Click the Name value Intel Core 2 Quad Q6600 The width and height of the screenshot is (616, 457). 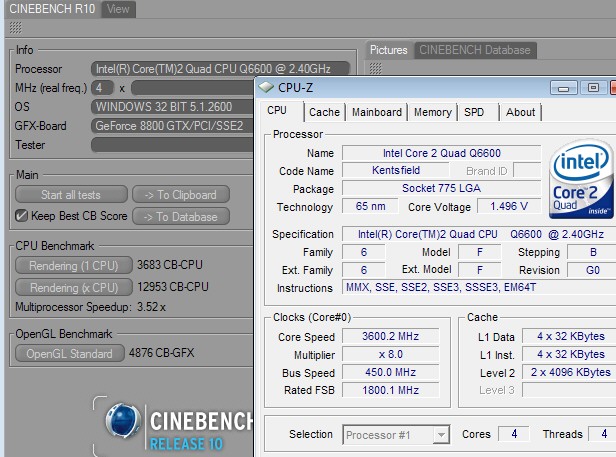[442, 153]
